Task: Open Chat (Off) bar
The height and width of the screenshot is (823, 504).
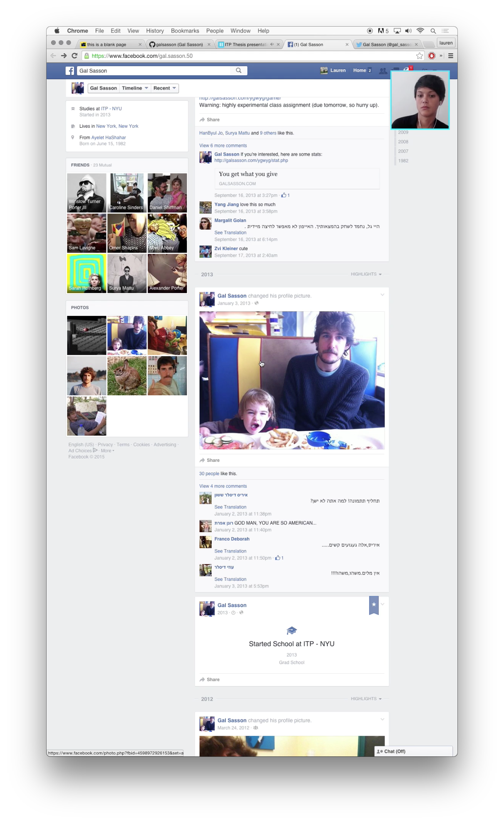Action: click(x=413, y=751)
